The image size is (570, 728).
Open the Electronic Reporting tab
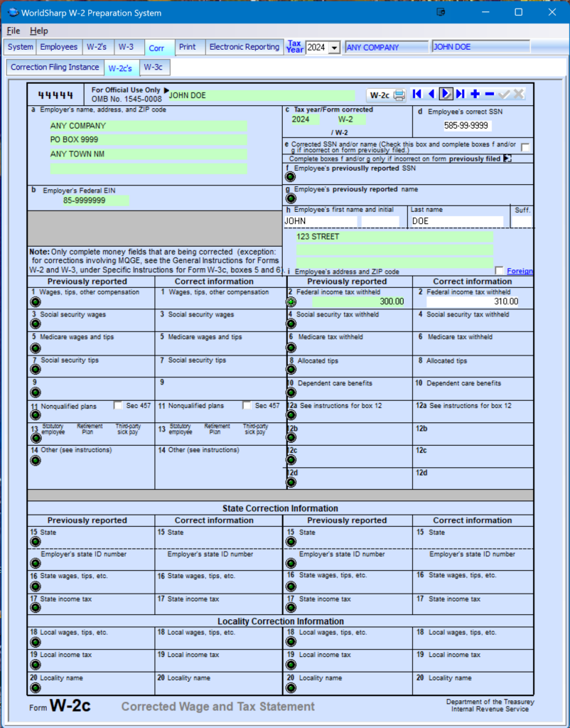pyautogui.click(x=244, y=47)
